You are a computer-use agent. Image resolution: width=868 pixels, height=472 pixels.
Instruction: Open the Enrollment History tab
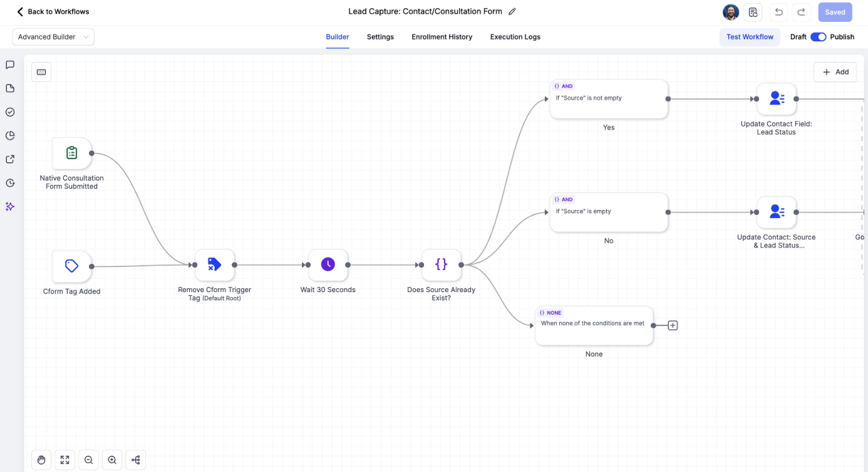[442, 37]
